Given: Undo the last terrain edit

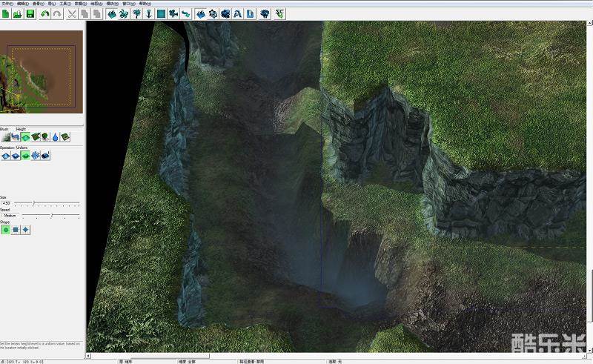Looking at the screenshot, I should point(45,14).
